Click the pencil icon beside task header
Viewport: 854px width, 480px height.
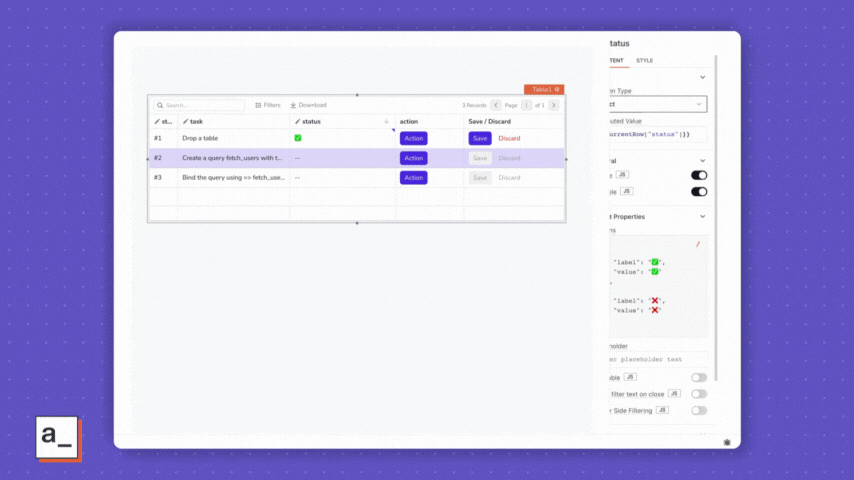[x=185, y=121]
